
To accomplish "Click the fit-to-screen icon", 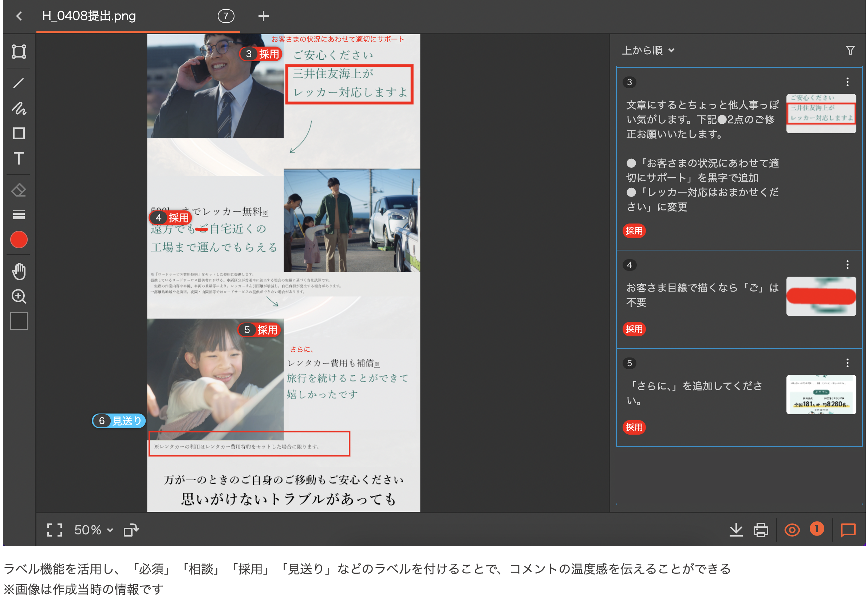I will point(55,530).
